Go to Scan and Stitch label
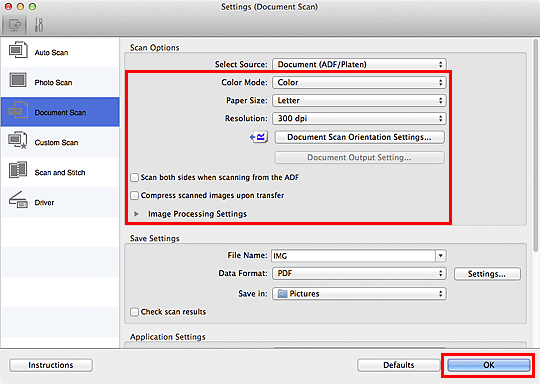Screen dimensions: 540x384 (60, 173)
